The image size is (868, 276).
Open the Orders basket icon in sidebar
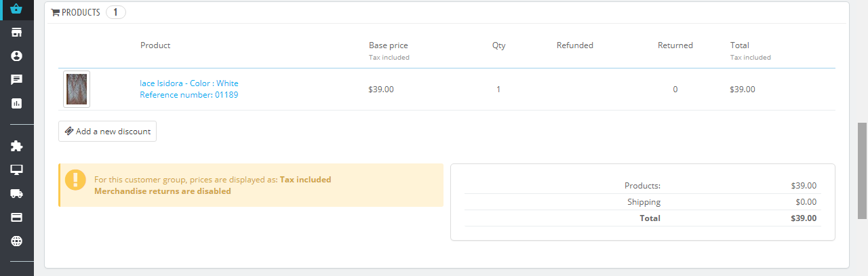pyautogui.click(x=17, y=9)
